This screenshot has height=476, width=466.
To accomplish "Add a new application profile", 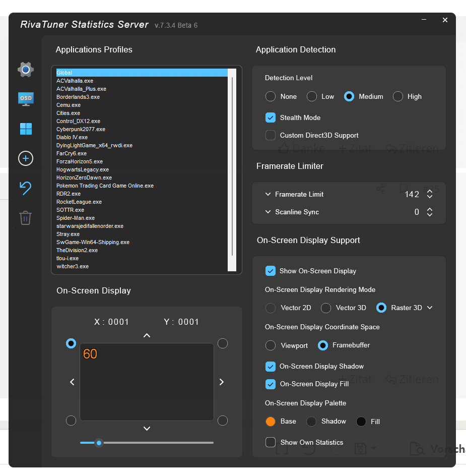I will pos(26,159).
